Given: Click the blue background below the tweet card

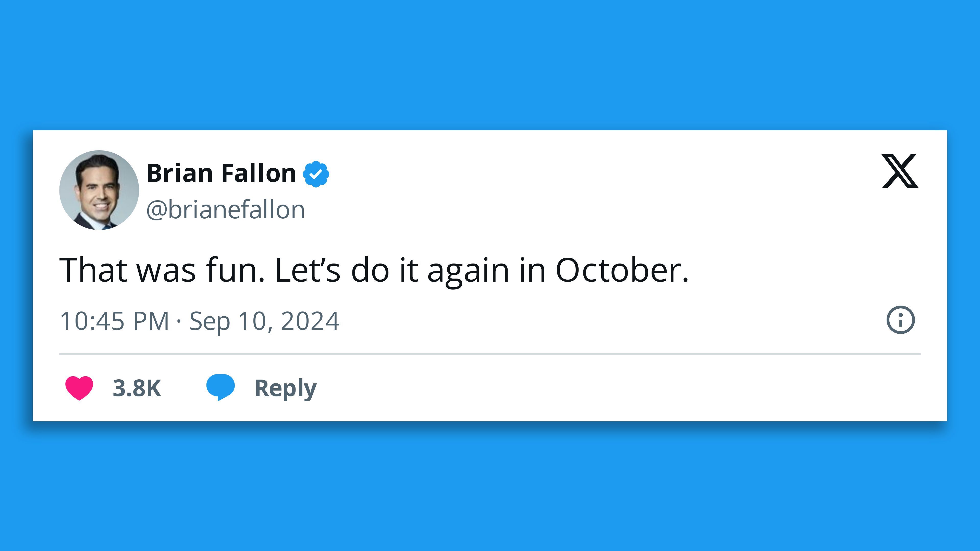Looking at the screenshot, I should click(x=490, y=487).
